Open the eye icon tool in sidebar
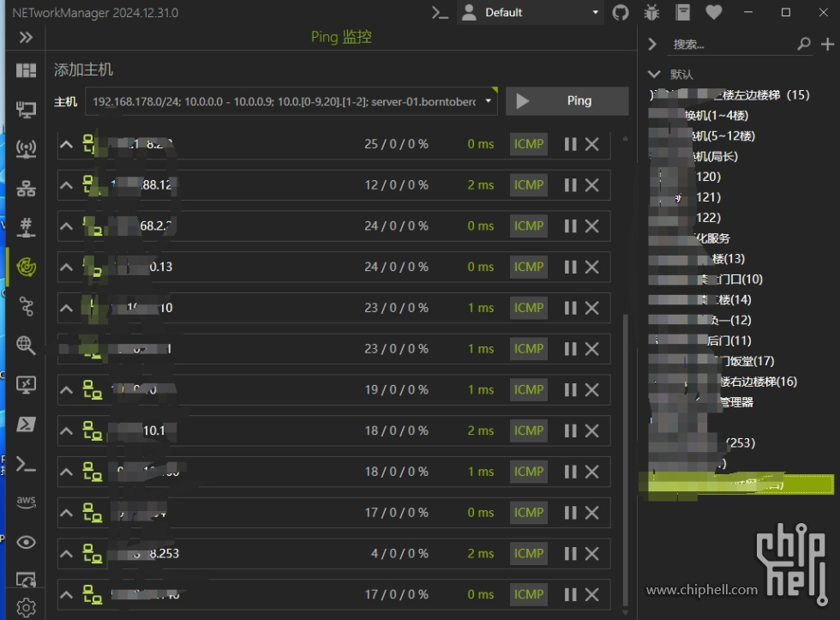Image resolution: width=840 pixels, height=620 pixels. pos(26,542)
